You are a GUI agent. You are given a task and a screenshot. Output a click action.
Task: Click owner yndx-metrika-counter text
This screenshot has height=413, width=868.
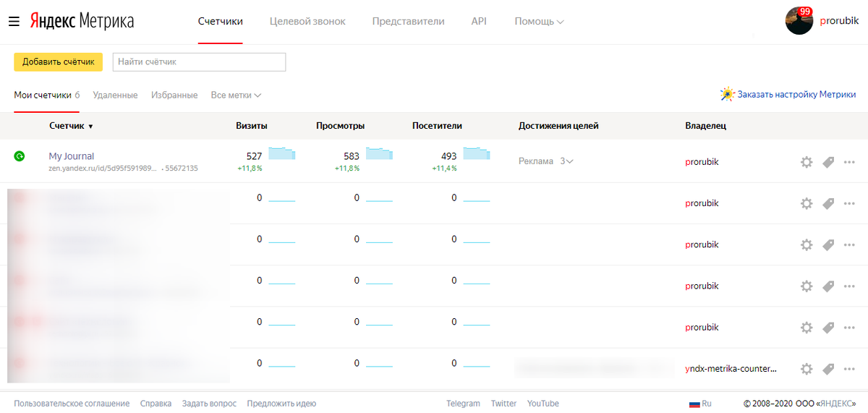pos(731,369)
